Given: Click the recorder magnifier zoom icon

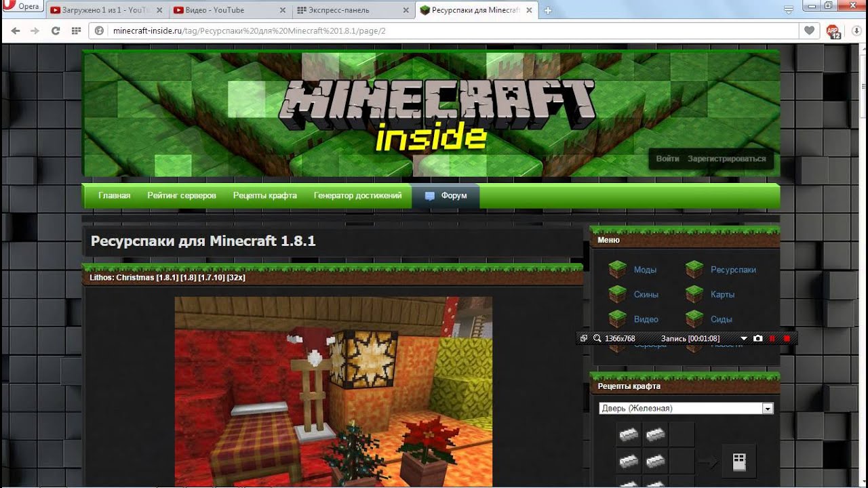Looking at the screenshot, I should [597, 338].
